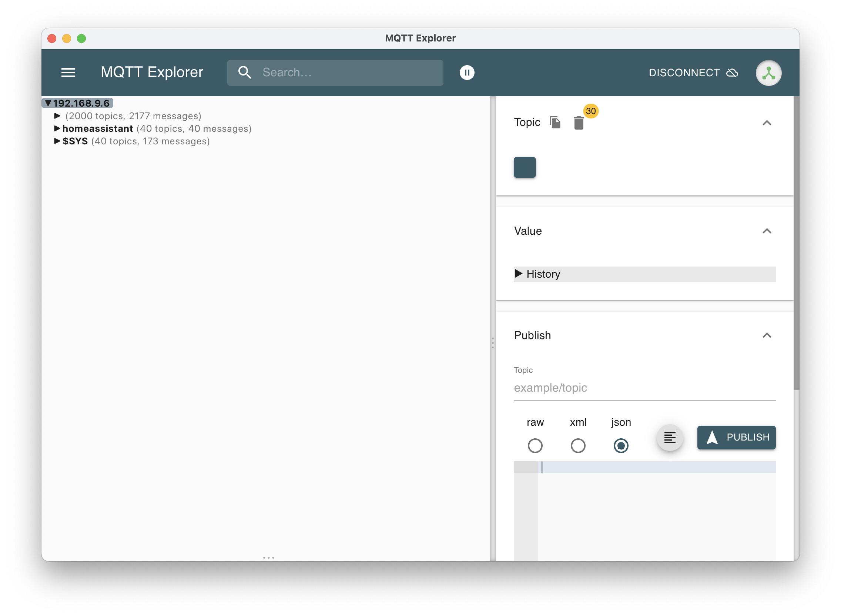Select the raw format radio button
Image resolution: width=841 pixels, height=616 pixels.
(x=535, y=446)
